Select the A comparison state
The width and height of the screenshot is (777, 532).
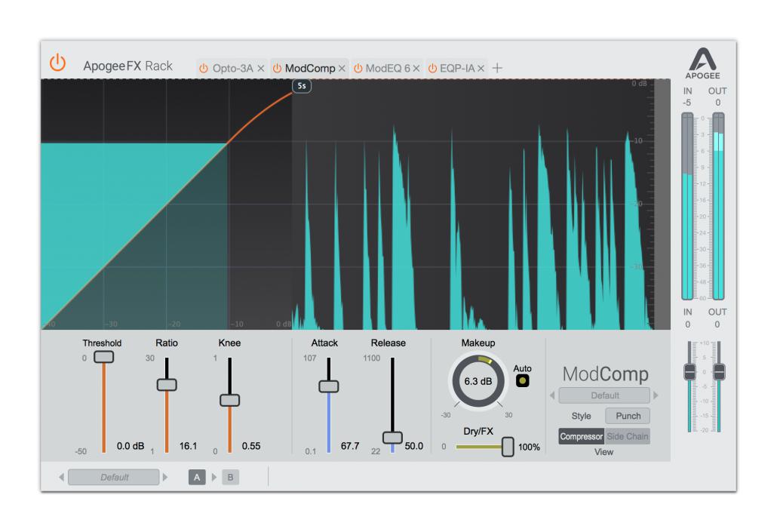click(x=197, y=477)
